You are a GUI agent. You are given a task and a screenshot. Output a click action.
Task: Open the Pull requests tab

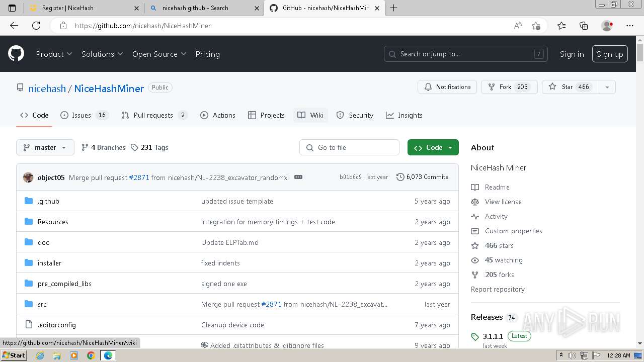click(x=154, y=115)
